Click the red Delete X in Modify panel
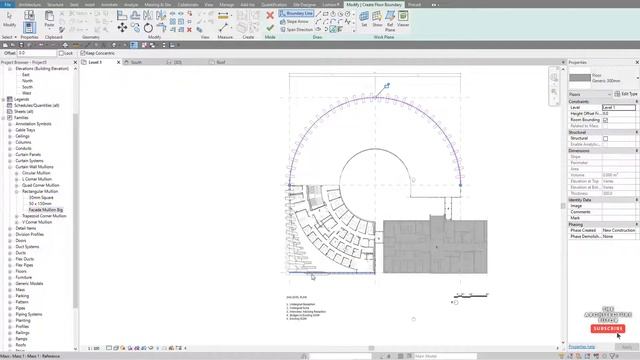 (x=189, y=30)
